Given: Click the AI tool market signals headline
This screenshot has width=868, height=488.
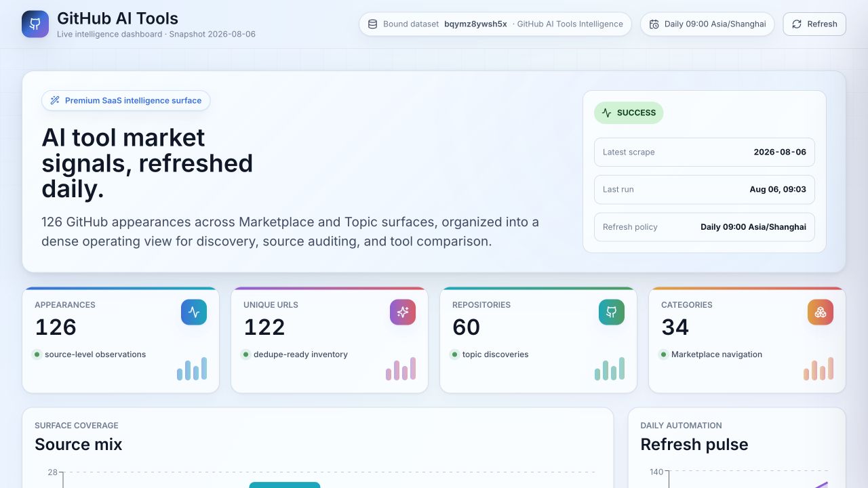Looking at the screenshot, I should [x=147, y=163].
